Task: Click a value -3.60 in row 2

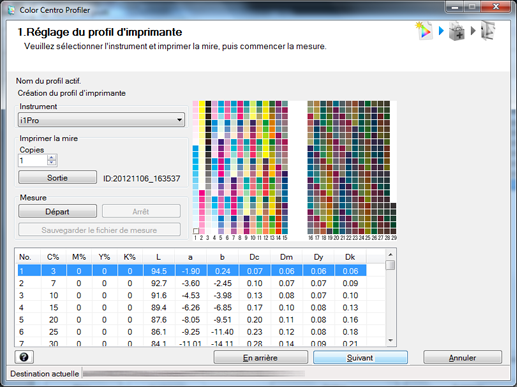Action: click(x=191, y=283)
